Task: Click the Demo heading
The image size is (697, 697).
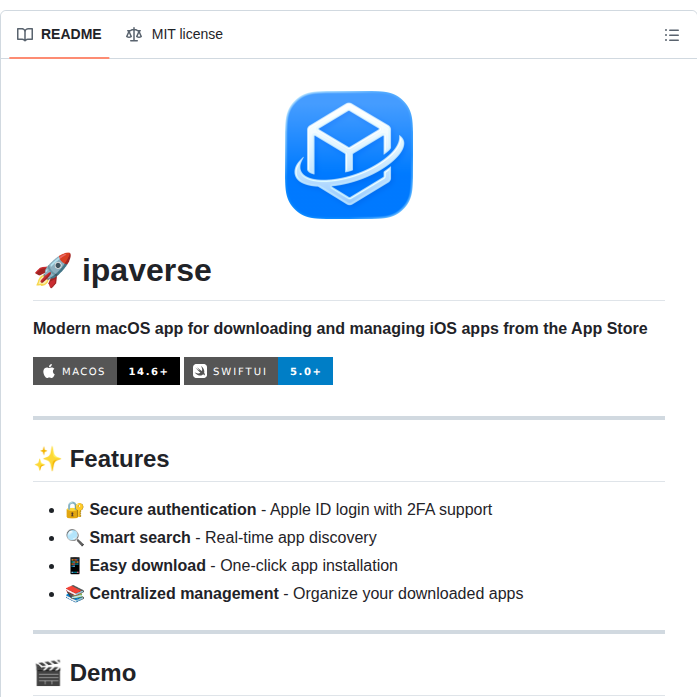Action: point(103,673)
